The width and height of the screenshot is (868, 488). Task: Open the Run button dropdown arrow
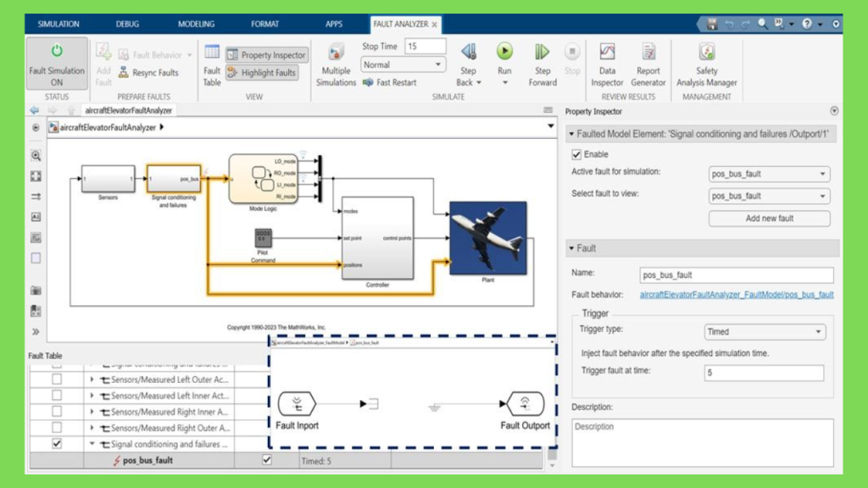click(x=504, y=83)
